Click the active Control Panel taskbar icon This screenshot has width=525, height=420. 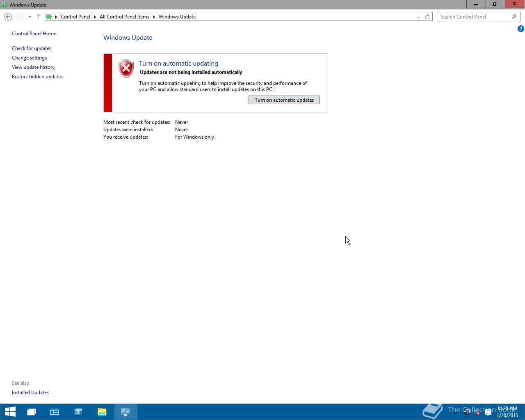click(x=126, y=412)
